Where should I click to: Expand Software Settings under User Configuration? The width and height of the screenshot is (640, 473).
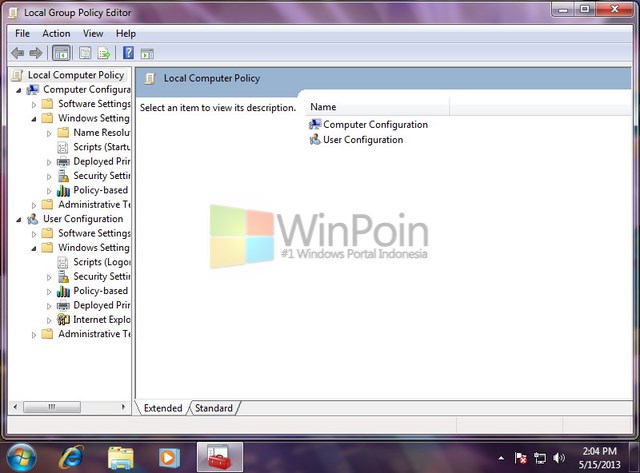(x=34, y=234)
